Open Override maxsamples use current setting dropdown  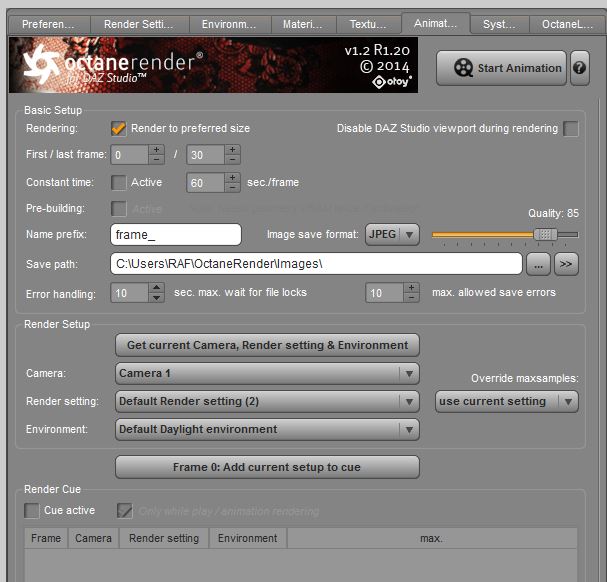click(x=507, y=402)
